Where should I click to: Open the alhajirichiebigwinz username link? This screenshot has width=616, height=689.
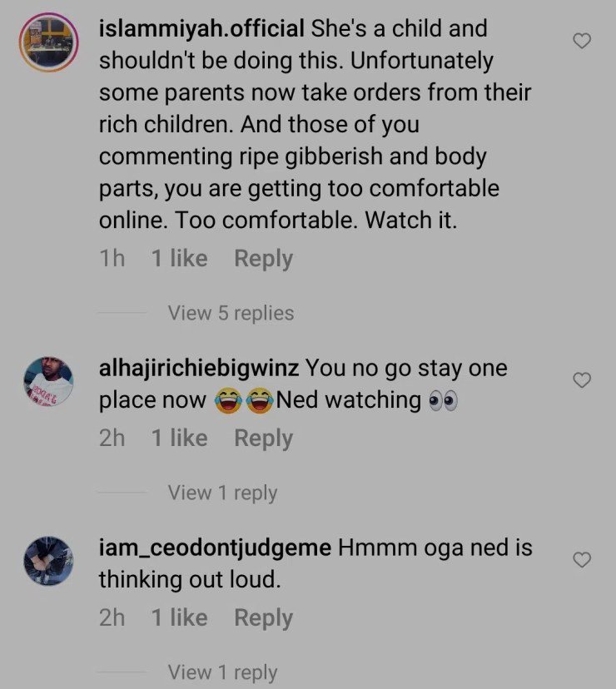click(198, 368)
